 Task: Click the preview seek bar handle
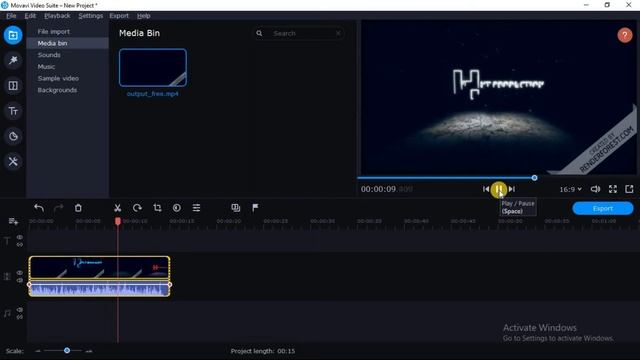click(x=534, y=178)
